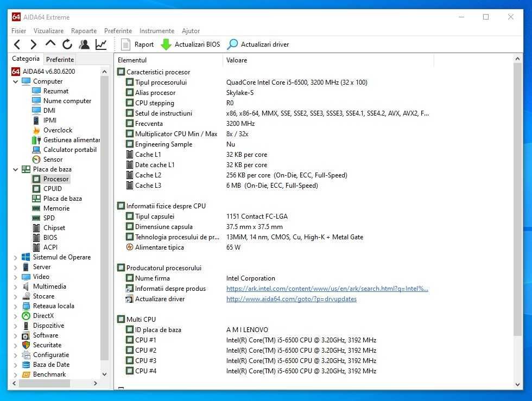Open the Instrumente menu
The height and width of the screenshot is (401, 532).
pos(157,31)
